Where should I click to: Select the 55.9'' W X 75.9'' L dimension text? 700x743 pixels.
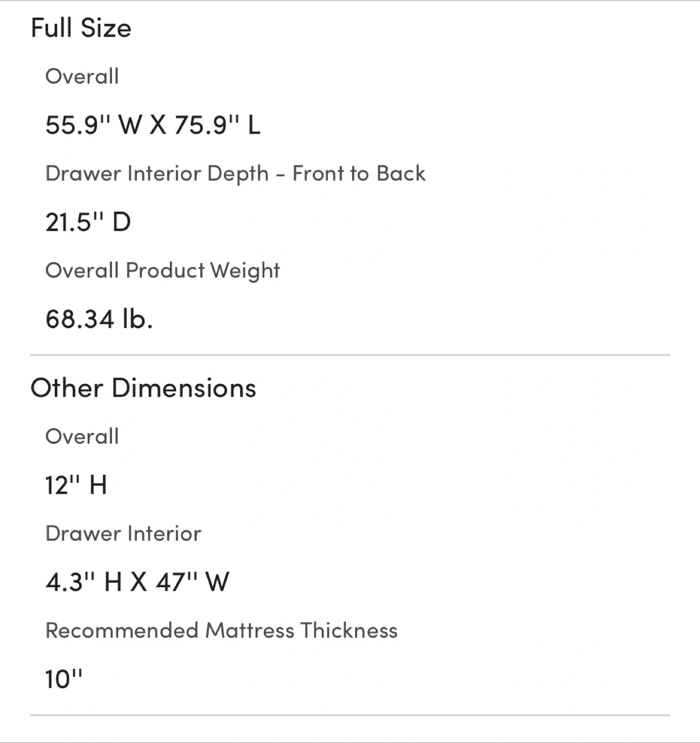pos(153,125)
